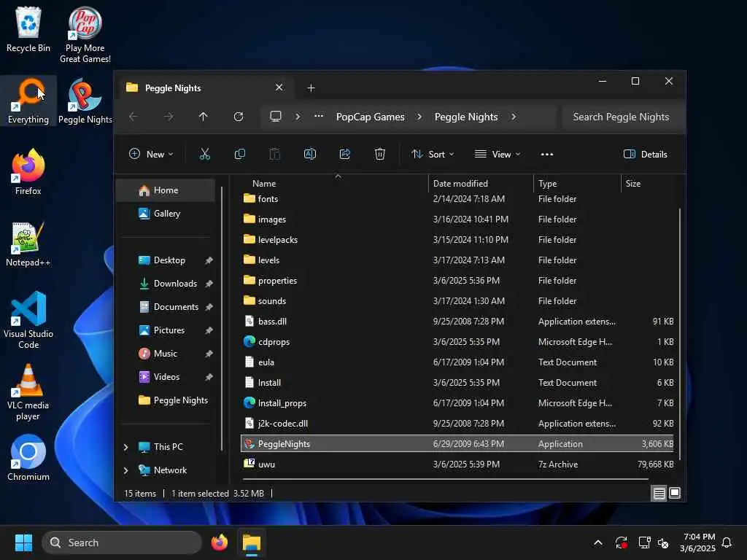Click the Rename icon in toolbar
This screenshot has width=747, height=560.
tap(309, 154)
